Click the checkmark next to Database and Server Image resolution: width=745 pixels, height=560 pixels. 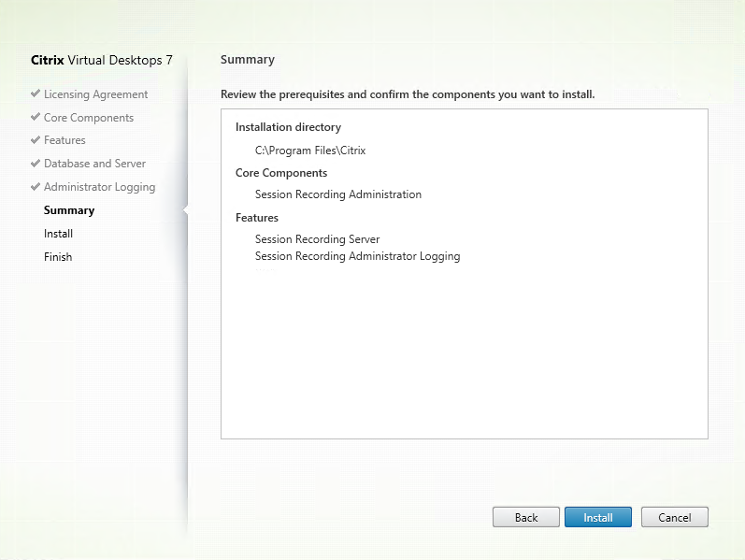(36, 164)
